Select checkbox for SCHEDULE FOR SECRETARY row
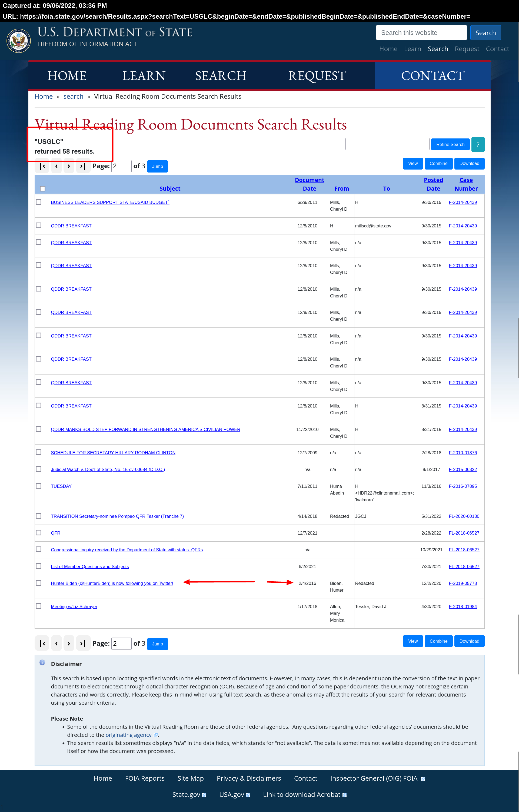519x812 pixels. pos(38,452)
